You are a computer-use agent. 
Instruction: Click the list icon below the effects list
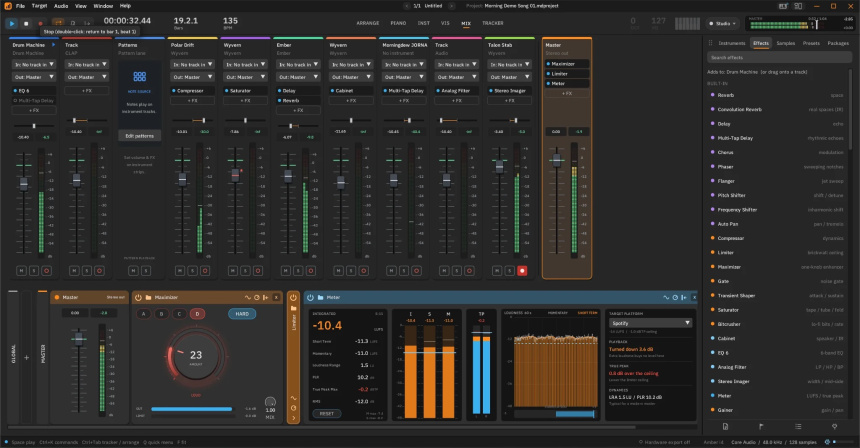click(798, 427)
